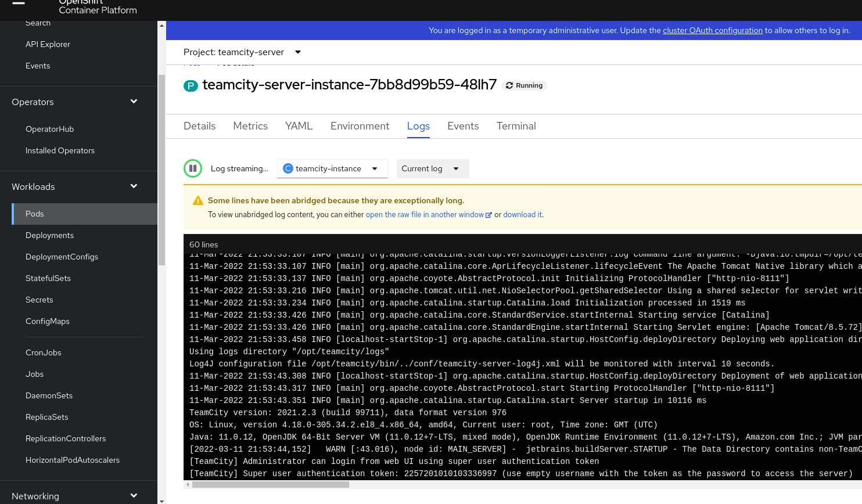Switch to the YAML tab
Screen dimensions: 862x504
tap(299, 126)
